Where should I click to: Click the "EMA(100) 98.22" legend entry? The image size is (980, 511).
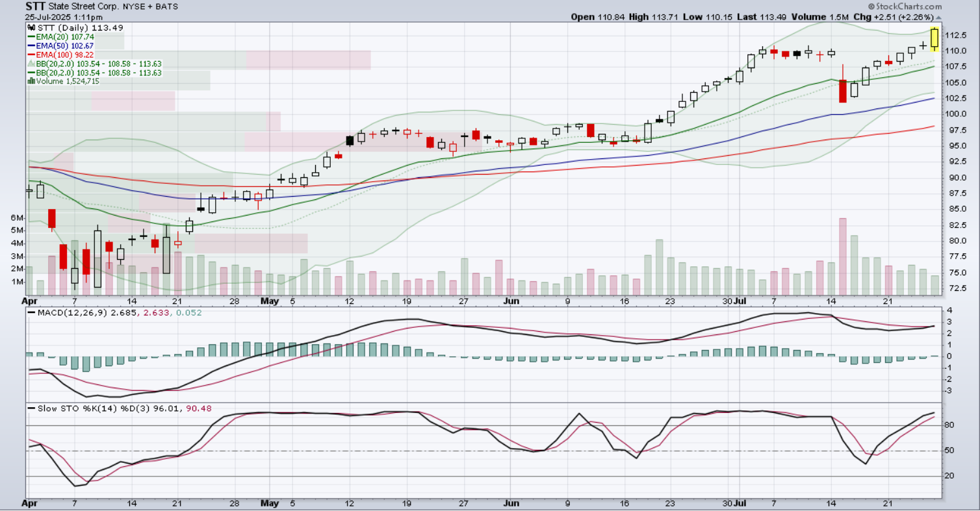pos(65,55)
